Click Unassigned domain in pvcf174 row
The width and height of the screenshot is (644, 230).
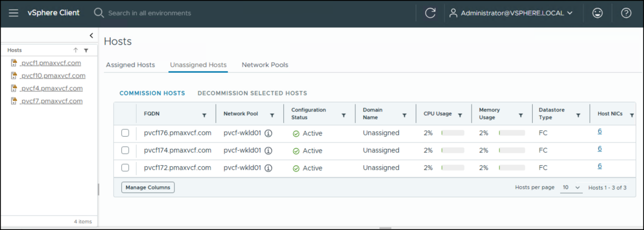381,150
